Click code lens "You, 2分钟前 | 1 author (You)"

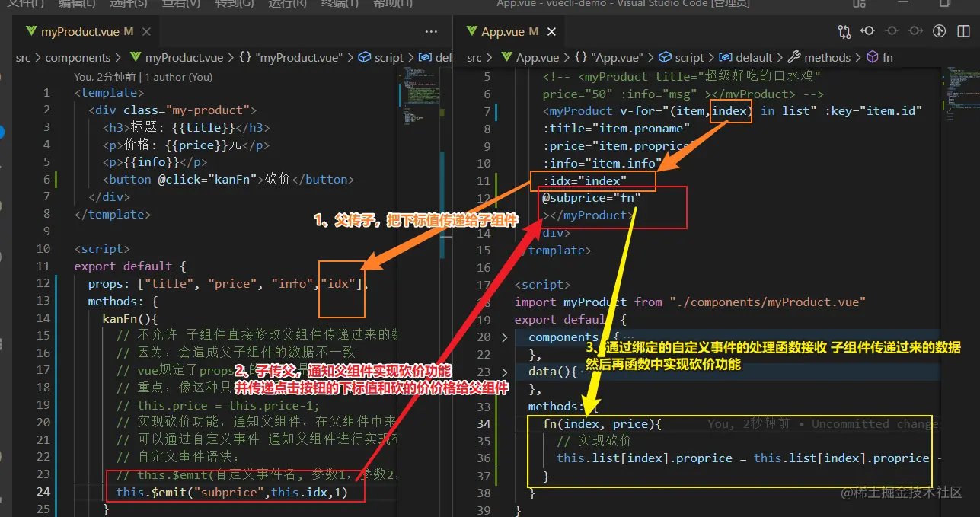143,77
